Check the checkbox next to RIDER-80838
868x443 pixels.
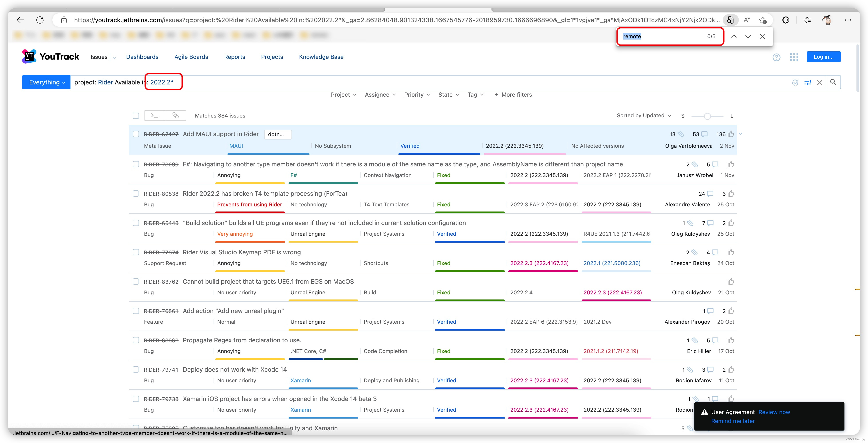[x=136, y=194]
